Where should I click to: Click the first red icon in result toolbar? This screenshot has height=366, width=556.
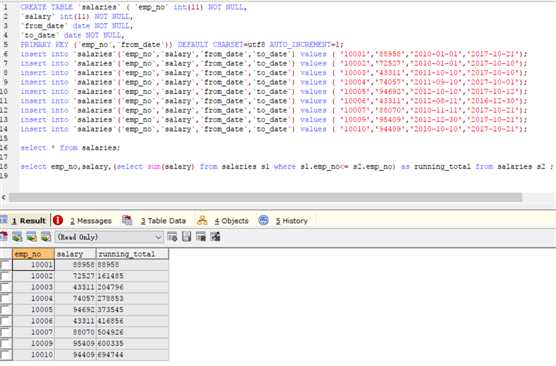pos(3,237)
